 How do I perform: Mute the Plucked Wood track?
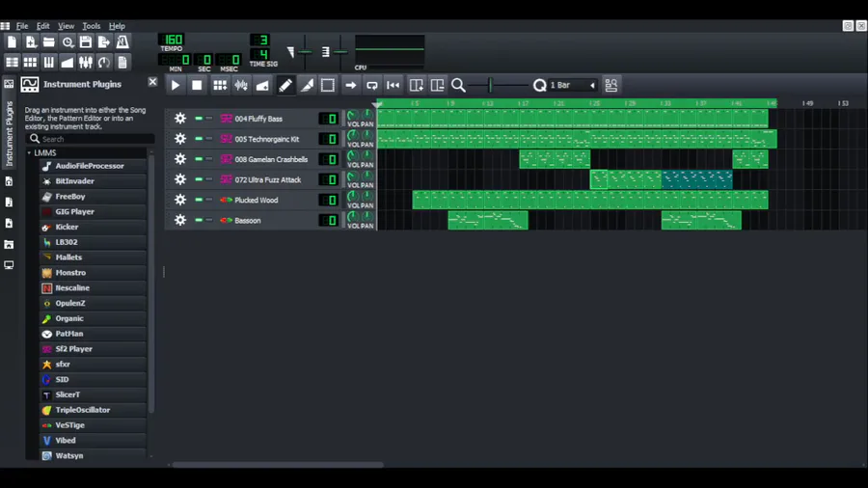(x=198, y=200)
